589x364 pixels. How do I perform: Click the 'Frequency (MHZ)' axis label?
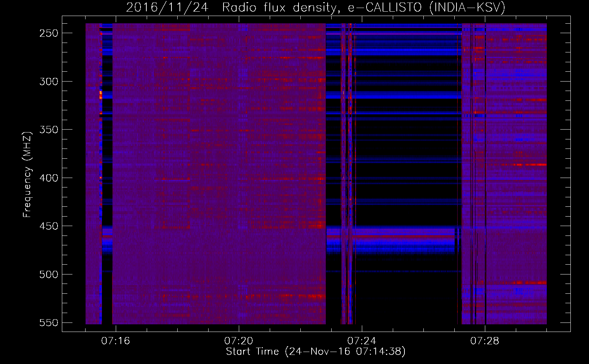(x=27, y=174)
